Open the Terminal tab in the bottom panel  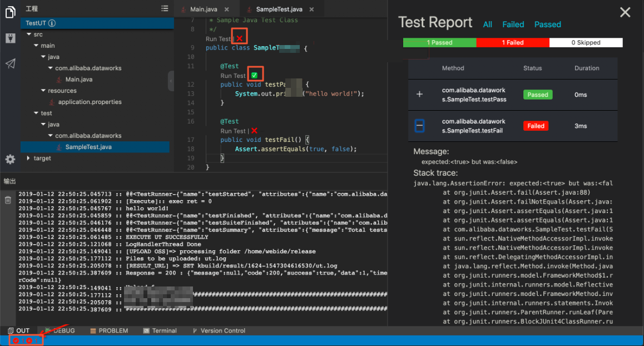(x=164, y=330)
